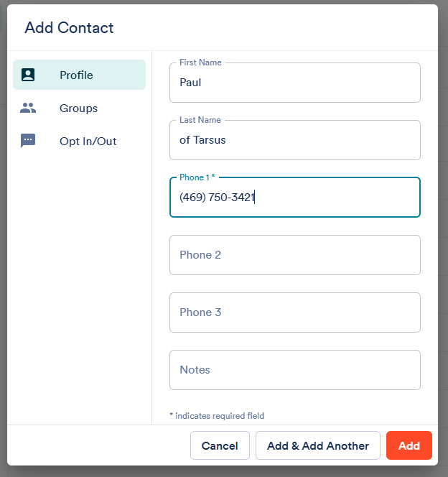Click the Profile person-badge icon
The width and height of the screenshot is (448, 477).
click(x=28, y=75)
